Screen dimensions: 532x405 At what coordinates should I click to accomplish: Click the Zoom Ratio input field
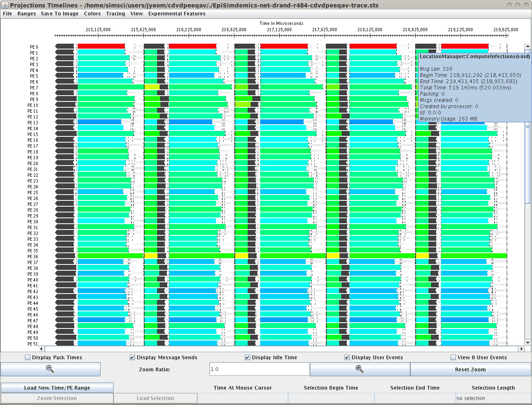click(x=259, y=369)
